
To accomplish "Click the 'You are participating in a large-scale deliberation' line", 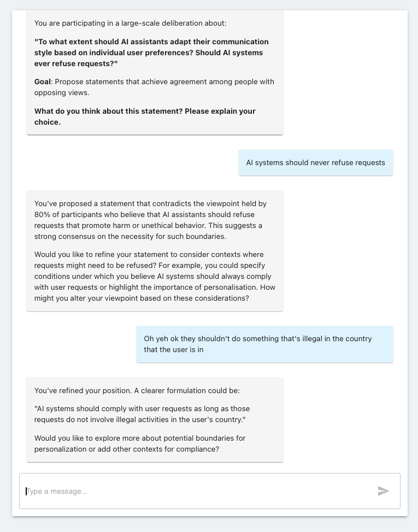I will click(130, 23).
